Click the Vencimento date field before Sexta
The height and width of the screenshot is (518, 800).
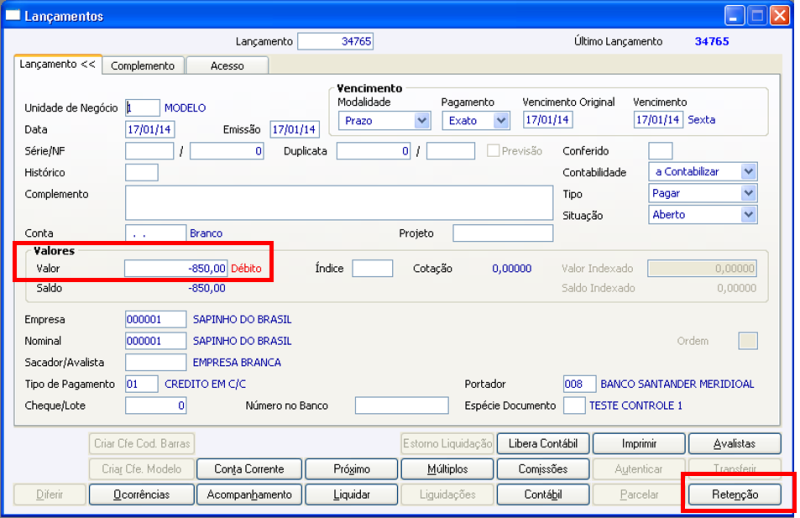(658, 120)
